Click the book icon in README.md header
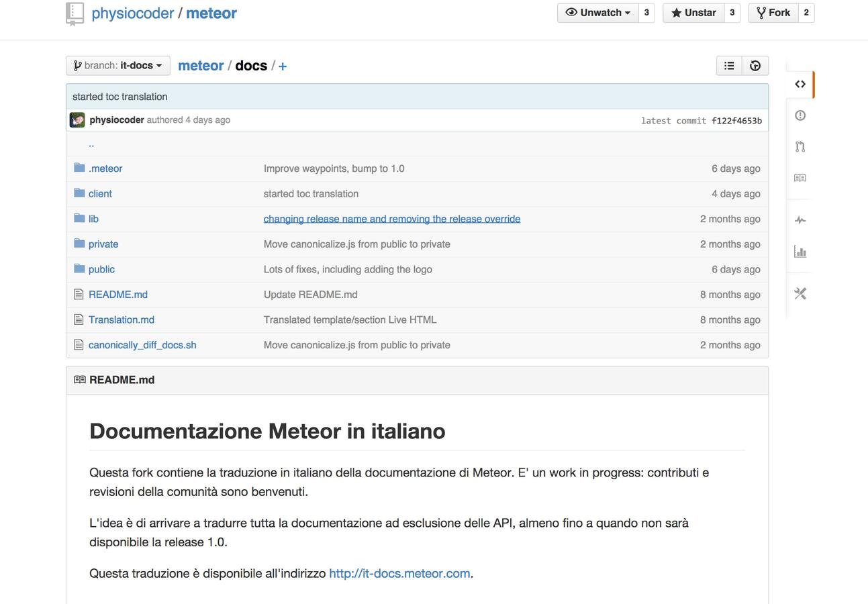Screen dimensions: 868x604 click(x=80, y=380)
